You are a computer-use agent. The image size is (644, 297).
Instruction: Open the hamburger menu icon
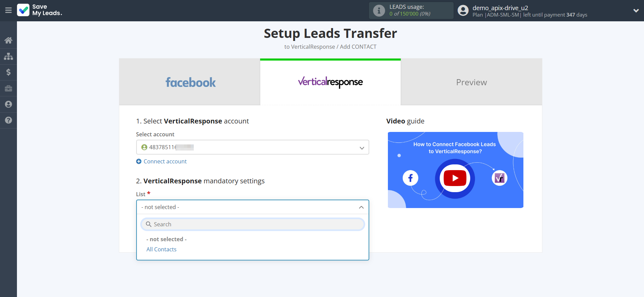[x=8, y=10]
